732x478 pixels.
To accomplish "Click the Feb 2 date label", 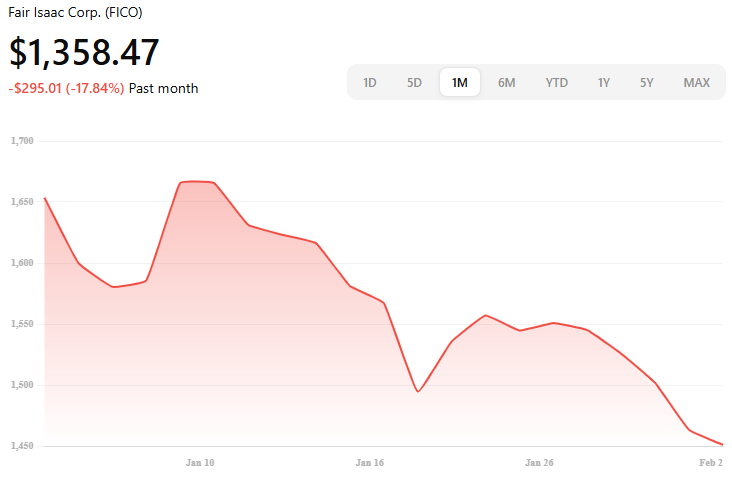I will tap(711, 463).
